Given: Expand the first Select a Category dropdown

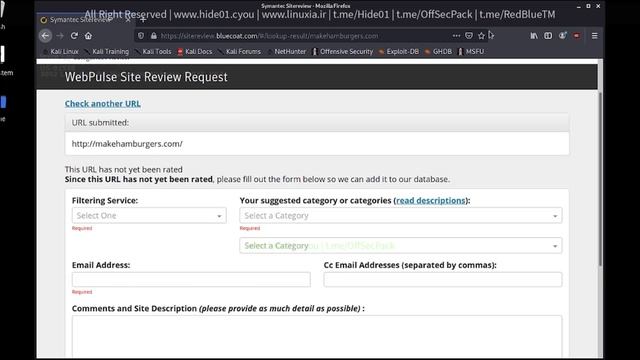Looking at the screenshot, I should pyautogui.click(x=400, y=216).
